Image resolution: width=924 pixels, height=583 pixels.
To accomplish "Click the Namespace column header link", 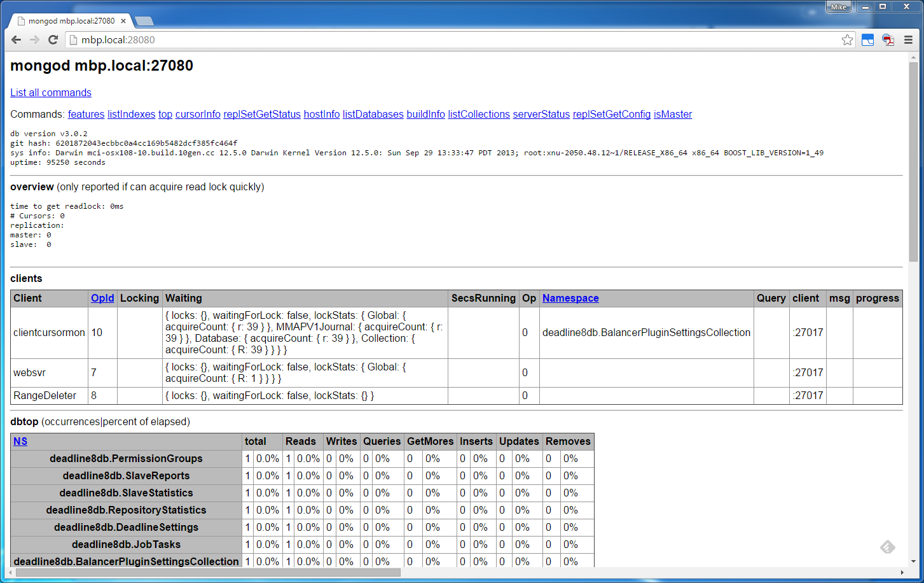I will [570, 299].
